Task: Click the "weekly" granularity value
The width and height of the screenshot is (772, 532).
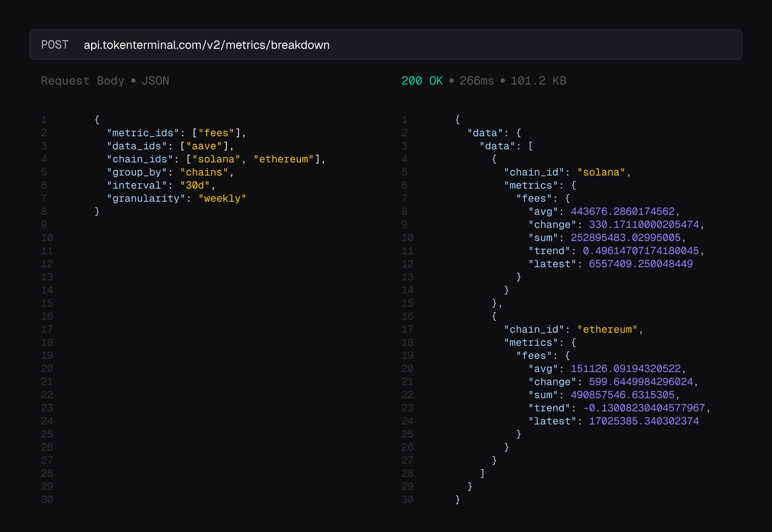Action: coord(222,198)
